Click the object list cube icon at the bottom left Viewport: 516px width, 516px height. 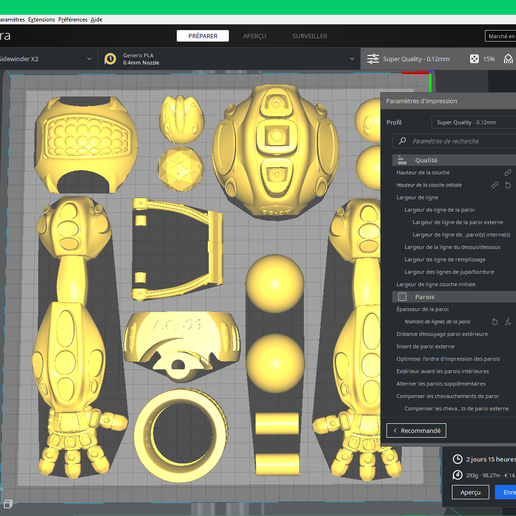coord(8,504)
